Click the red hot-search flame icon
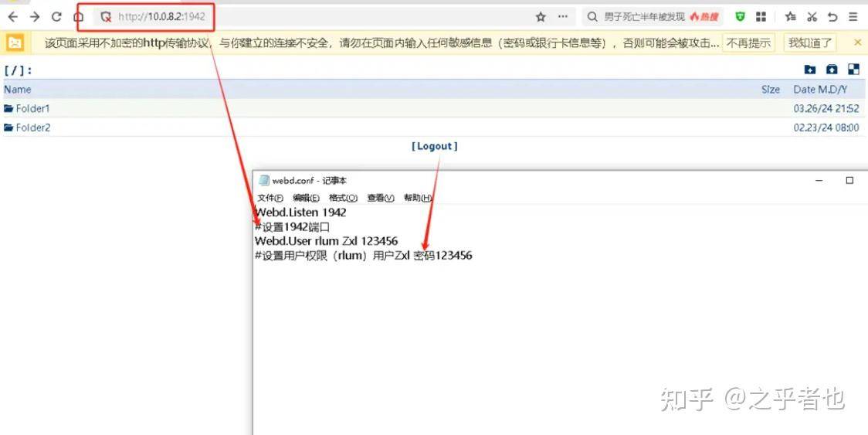Viewport: 868px width, 435px height. [x=694, y=17]
